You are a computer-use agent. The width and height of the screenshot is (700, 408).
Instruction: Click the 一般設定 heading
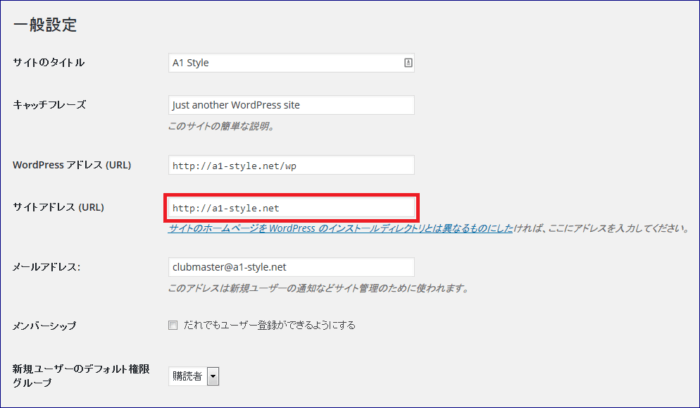pyautogui.click(x=45, y=25)
